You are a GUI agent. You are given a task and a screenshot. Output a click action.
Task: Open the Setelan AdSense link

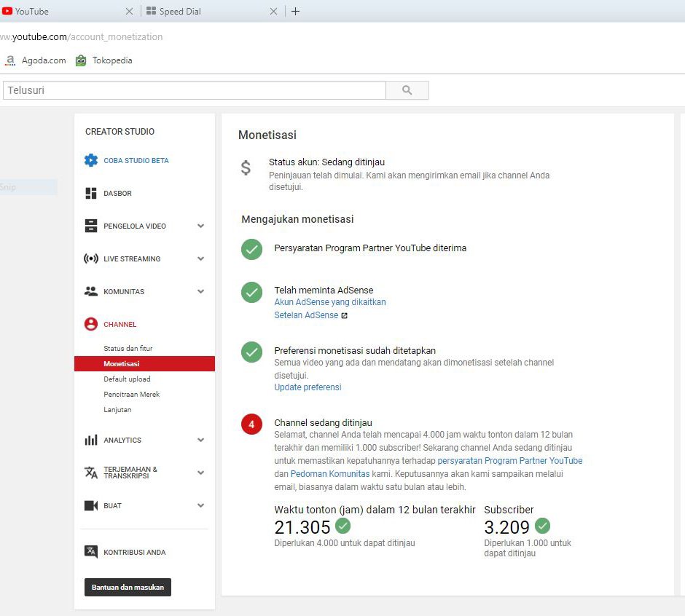click(306, 315)
